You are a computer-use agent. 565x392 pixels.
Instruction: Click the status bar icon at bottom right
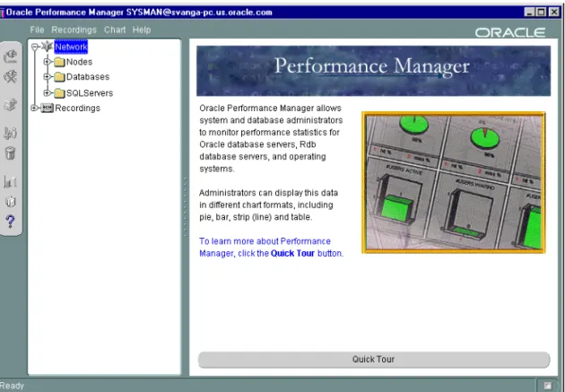point(548,385)
